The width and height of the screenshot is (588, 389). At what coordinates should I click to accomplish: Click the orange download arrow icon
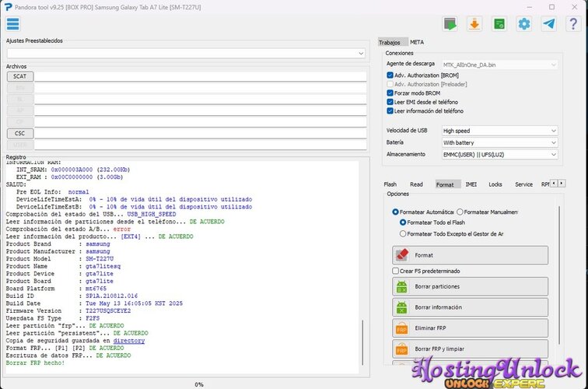[474, 24]
